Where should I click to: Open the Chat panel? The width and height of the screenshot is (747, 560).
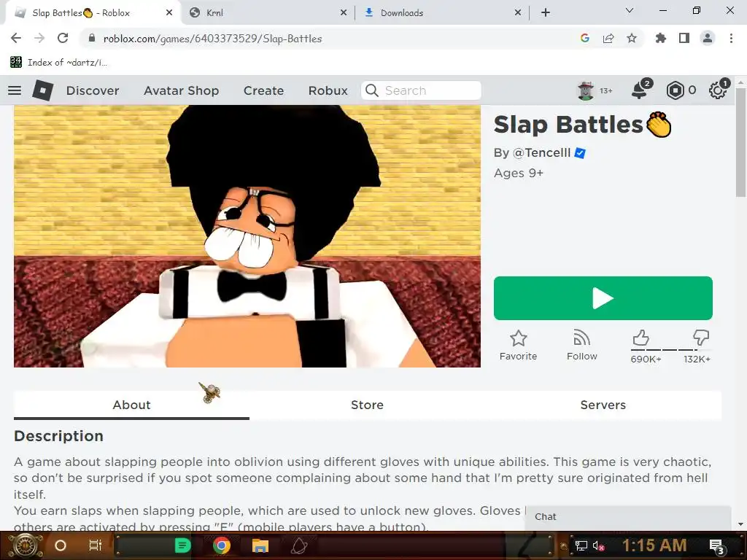tap(628, 517)
